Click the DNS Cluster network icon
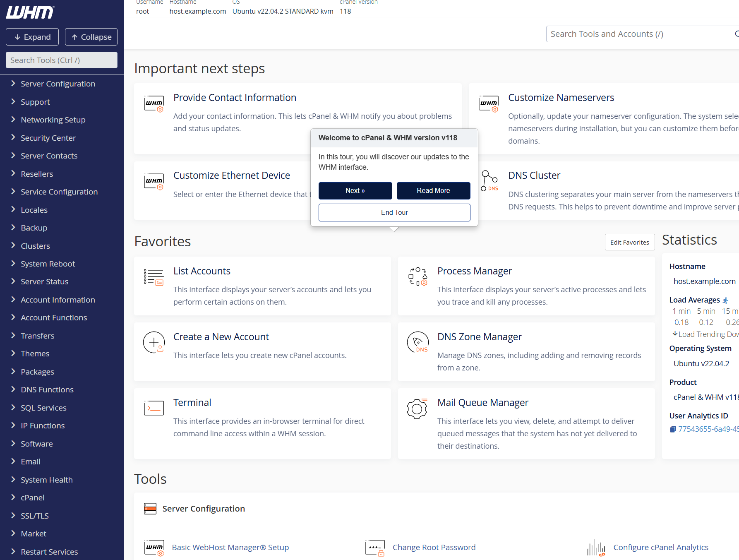 pyautogui.click(x=489, y=181)
